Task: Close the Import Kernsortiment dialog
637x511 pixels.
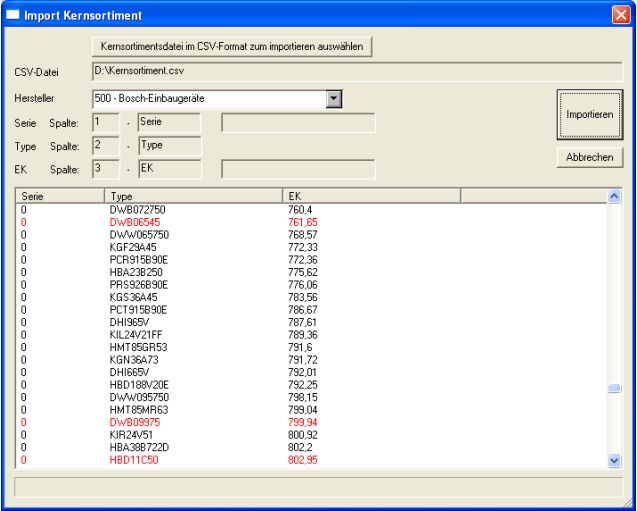Action: 621,15
